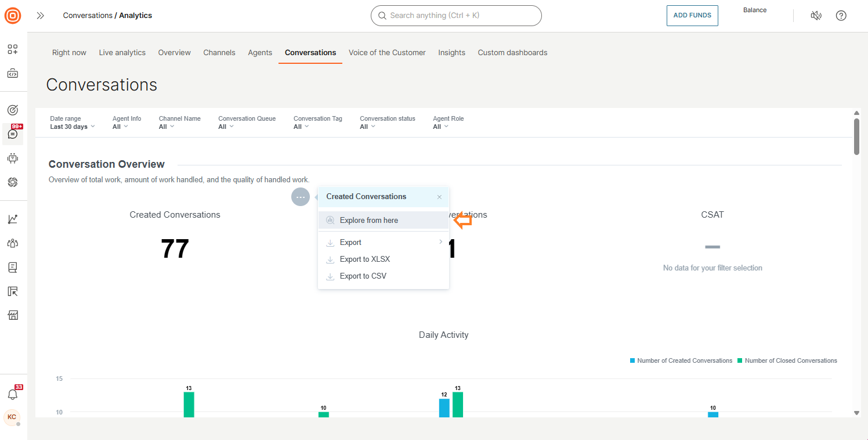
Task: Open the Analyze chart icon in sidebar
Action: (13, 219)
